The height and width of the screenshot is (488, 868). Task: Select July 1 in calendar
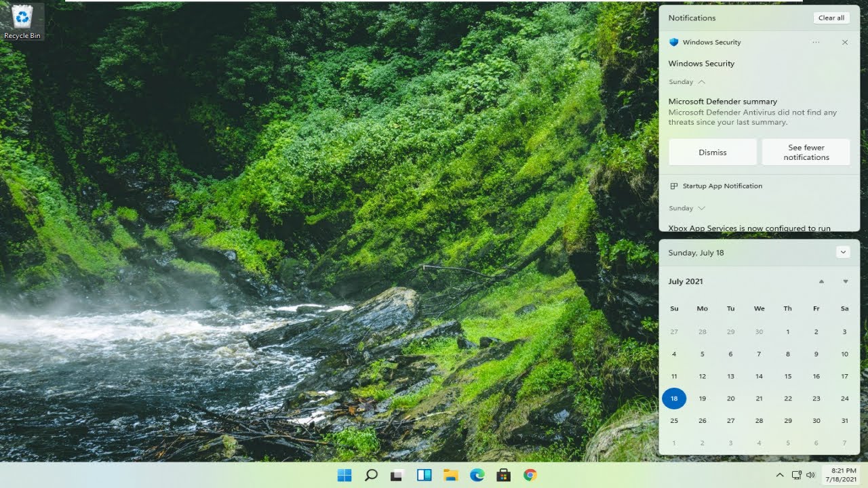click(x=788, y=332)
